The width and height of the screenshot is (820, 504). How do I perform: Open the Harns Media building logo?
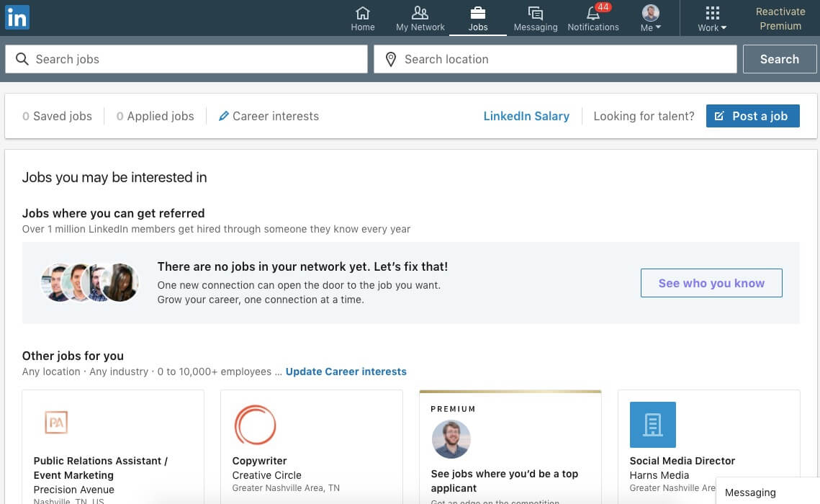tap(653, 425)
